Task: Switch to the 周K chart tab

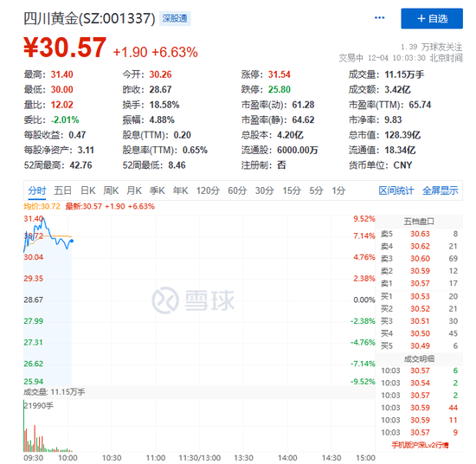Action: pos(111,190)
